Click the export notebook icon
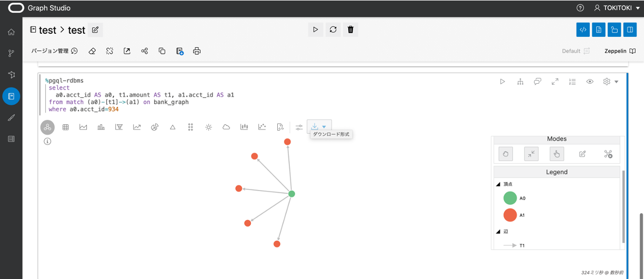Viewport: 644px width, 279px height. pos(127,51)
